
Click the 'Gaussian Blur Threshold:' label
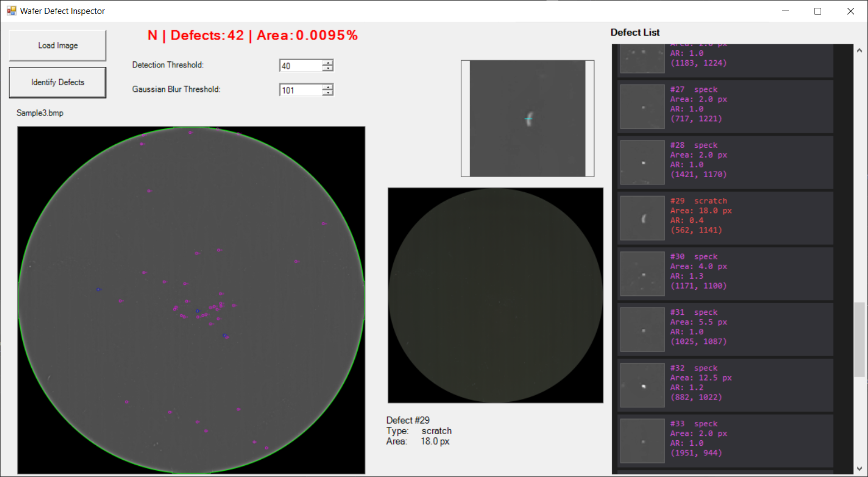click(176, 89)
